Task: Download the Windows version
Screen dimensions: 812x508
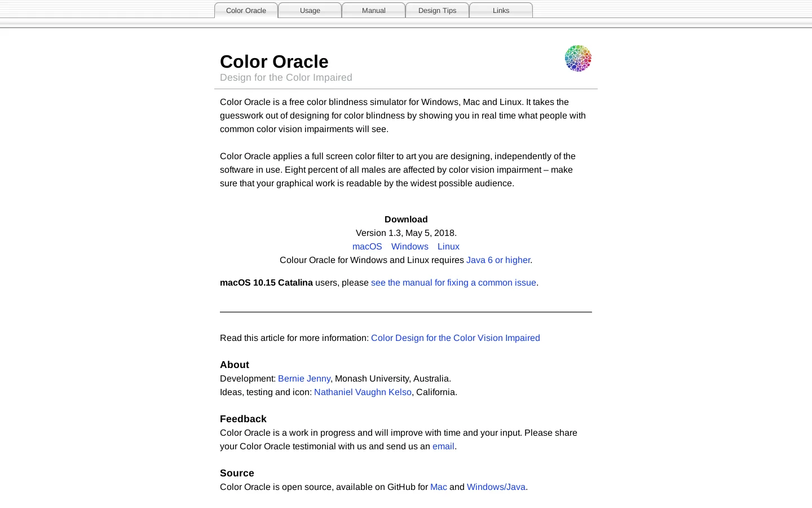Action: pyautogui.click(x=410, y=247)
